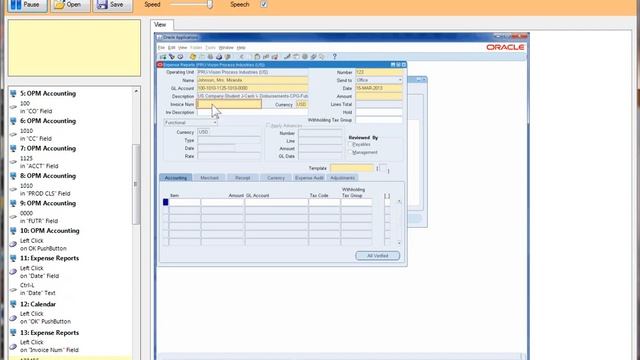Click the step icon beside '12: Calendar'
This screenshot has height=360, width=640.
(x=13, y=304)
